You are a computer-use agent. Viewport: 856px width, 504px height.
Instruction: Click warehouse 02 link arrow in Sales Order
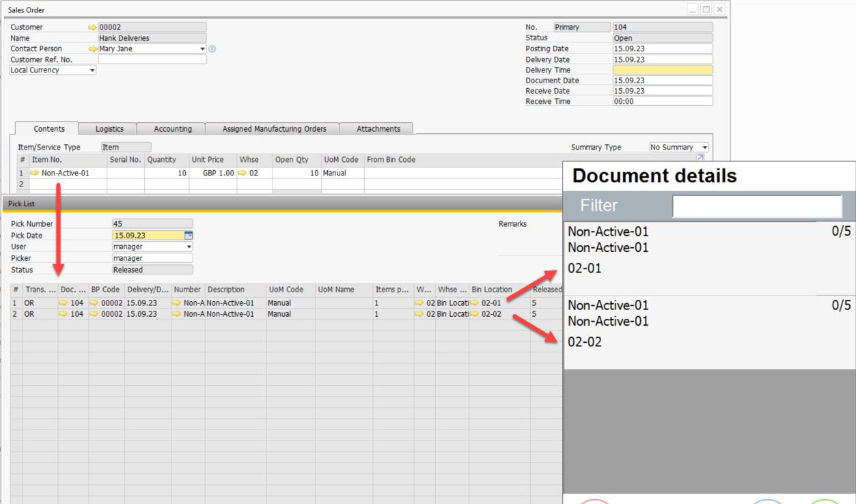(243, 173)
